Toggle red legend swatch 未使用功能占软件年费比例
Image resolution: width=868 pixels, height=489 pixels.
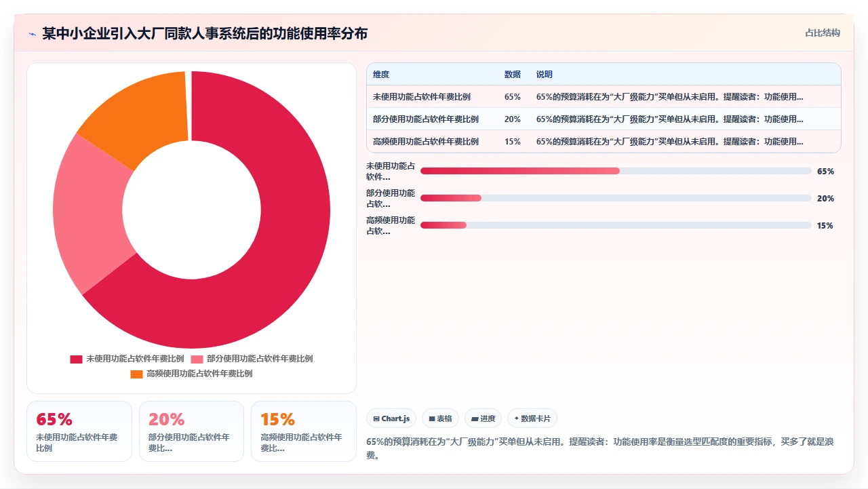point(76,359)
